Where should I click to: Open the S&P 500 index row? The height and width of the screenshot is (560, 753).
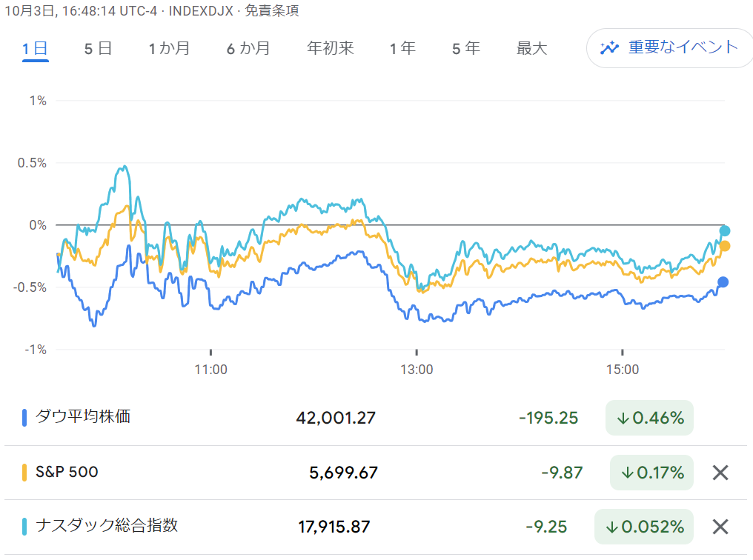point(376,473)
